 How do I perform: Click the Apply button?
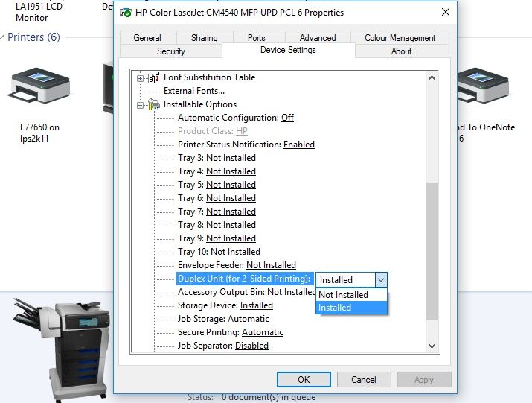(424, 379)
